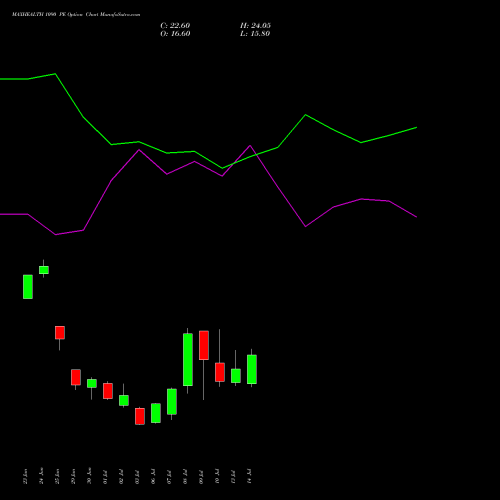
Task: Click the red candle for 10 Jul
Action: 220,372
